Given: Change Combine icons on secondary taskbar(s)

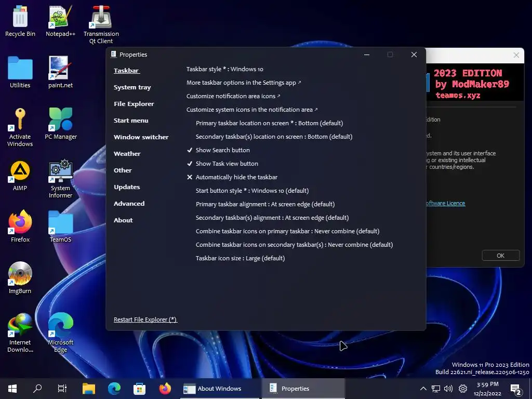Looking at the screenshot, I should (294, 245).
